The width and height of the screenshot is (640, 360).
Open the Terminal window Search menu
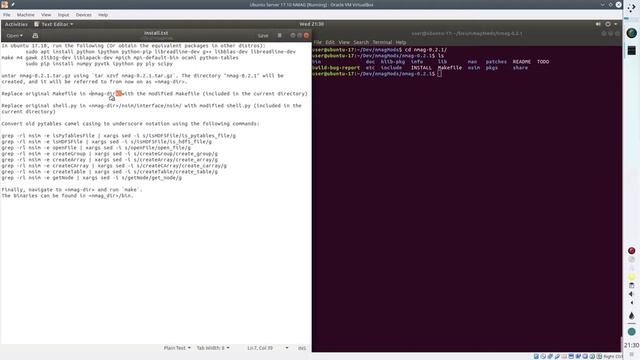tap(361, 42)
